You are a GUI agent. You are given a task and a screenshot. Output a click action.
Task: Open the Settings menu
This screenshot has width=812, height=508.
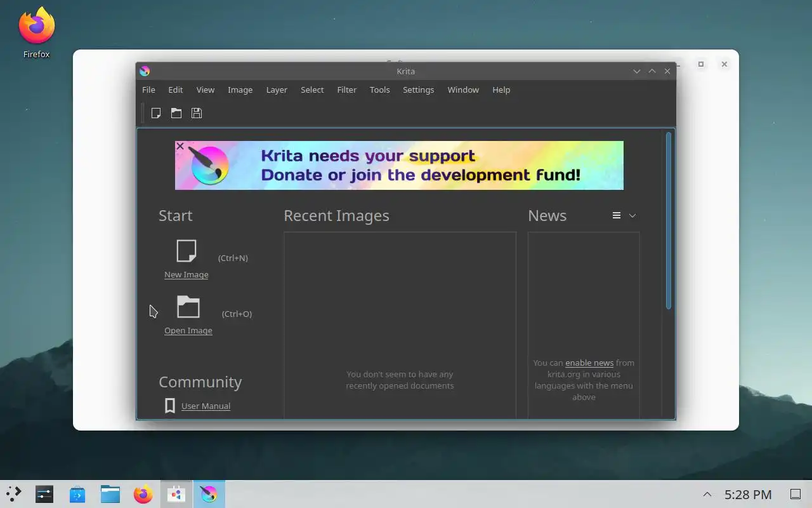[x=419, y=90]
